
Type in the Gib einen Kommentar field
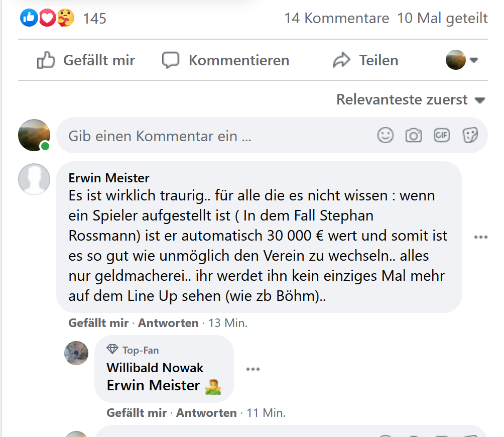[216, 136]
